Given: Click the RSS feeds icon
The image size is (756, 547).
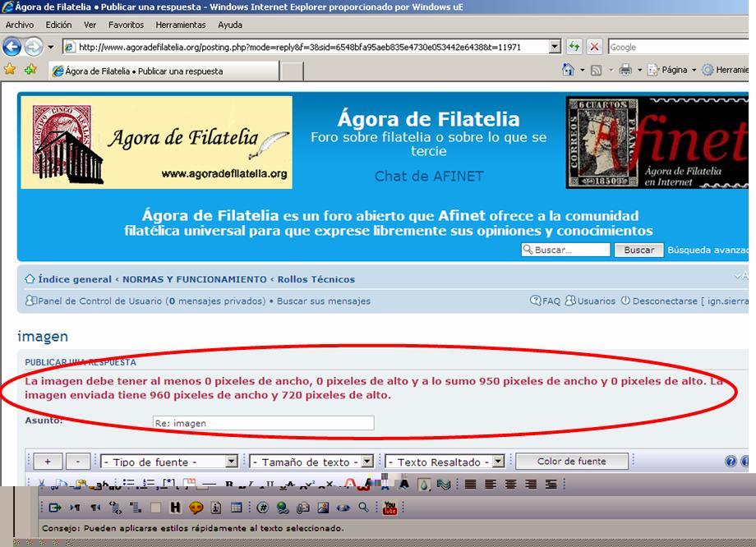Looking at the screenshot, I should click(x=596, y=71).
